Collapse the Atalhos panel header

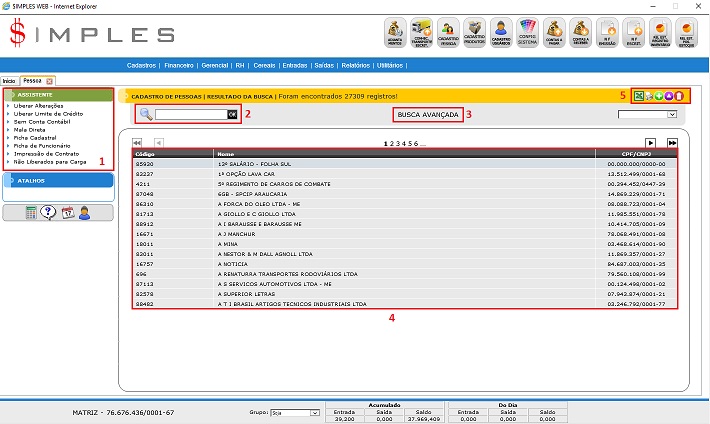pyautogui.click(x=59, y=181)
